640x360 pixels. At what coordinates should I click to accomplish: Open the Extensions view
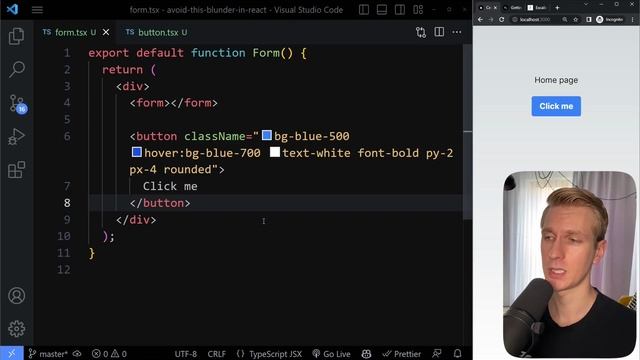pos(16,170)
